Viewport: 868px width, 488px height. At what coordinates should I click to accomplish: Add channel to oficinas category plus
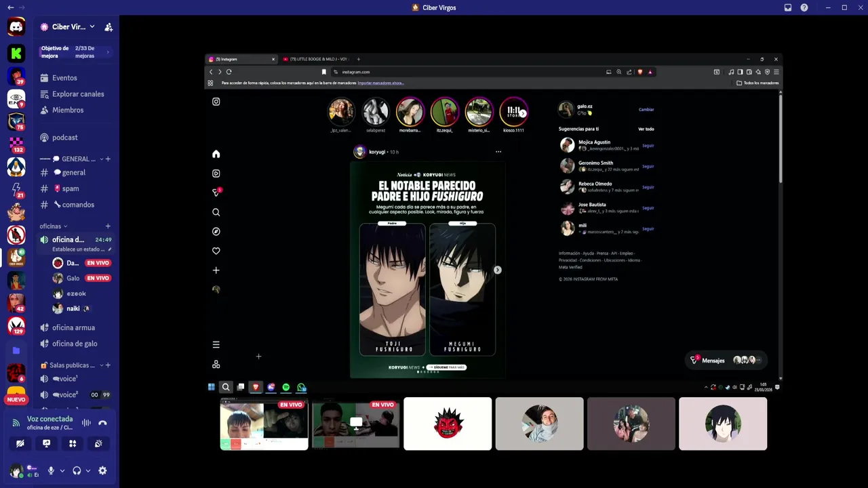click(108, 226)
